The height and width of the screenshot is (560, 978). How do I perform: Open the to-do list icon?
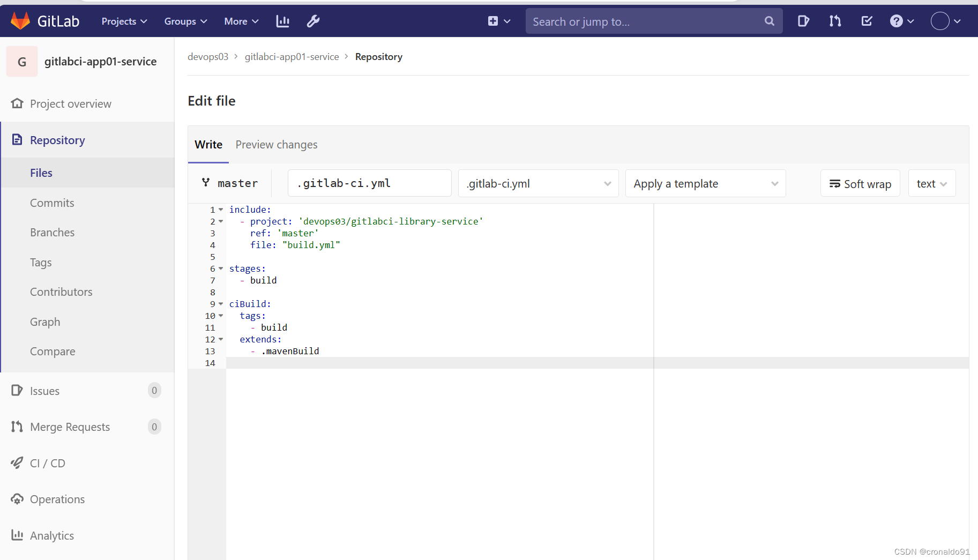point(867,21)
